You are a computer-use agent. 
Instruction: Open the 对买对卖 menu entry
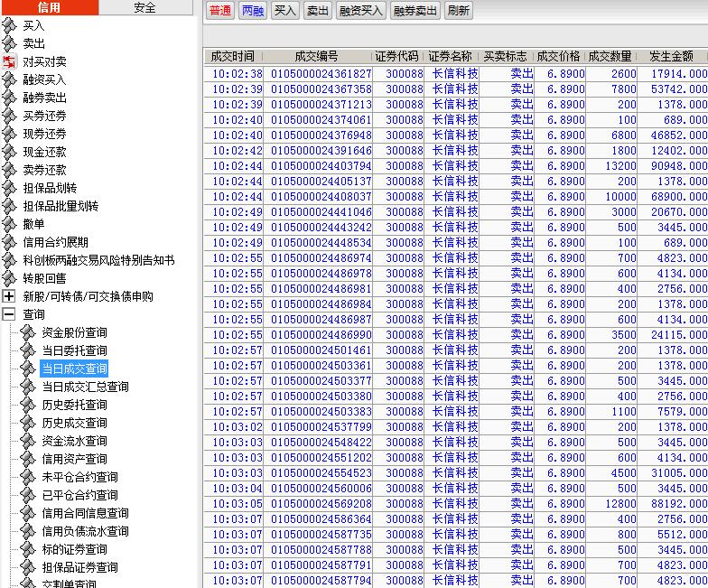45,61
